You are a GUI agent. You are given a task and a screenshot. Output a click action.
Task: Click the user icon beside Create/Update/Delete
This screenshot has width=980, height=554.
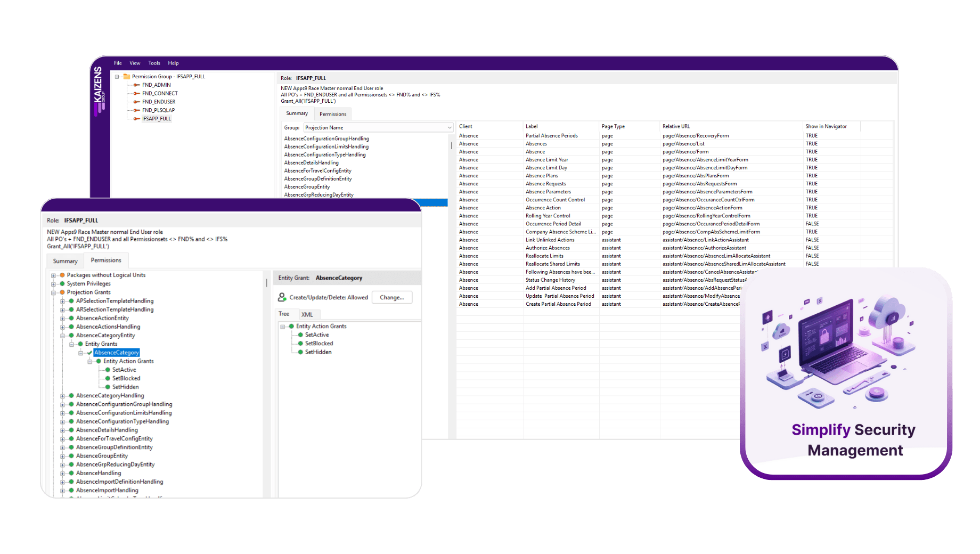coord(282,297)
